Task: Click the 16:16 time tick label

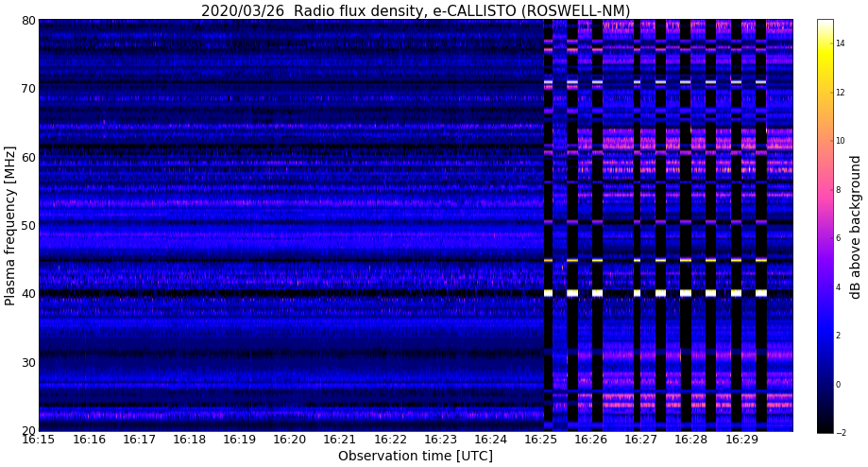Action: [89, 440]
